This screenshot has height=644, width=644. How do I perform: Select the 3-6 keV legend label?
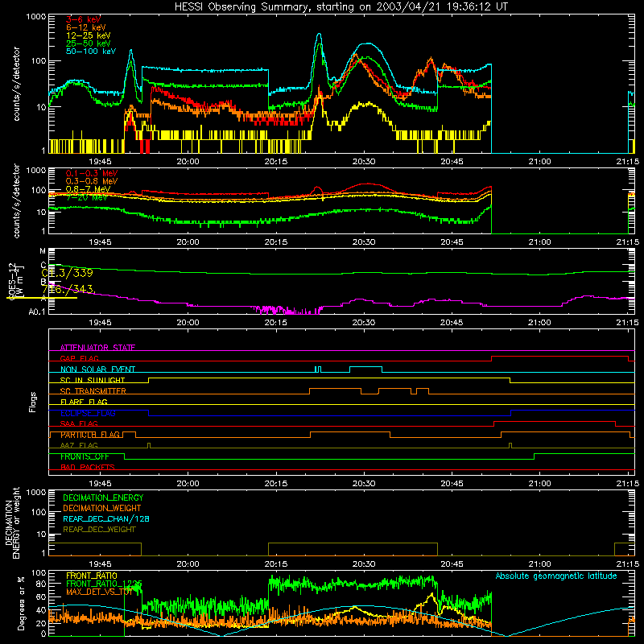pyautogui.click(x=83, y=19)
